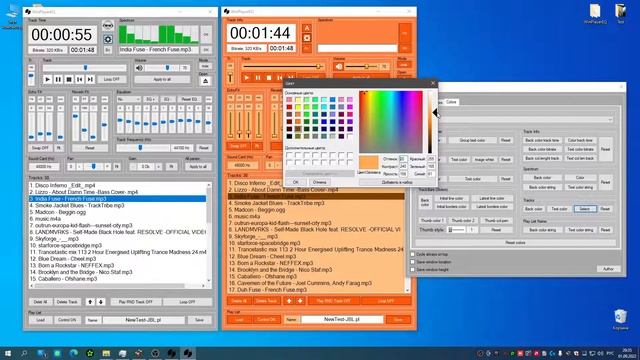This screenshot has height=360, width=640.
Task: Open the Recycle Bin desktop icon
Action: point(620,320)
